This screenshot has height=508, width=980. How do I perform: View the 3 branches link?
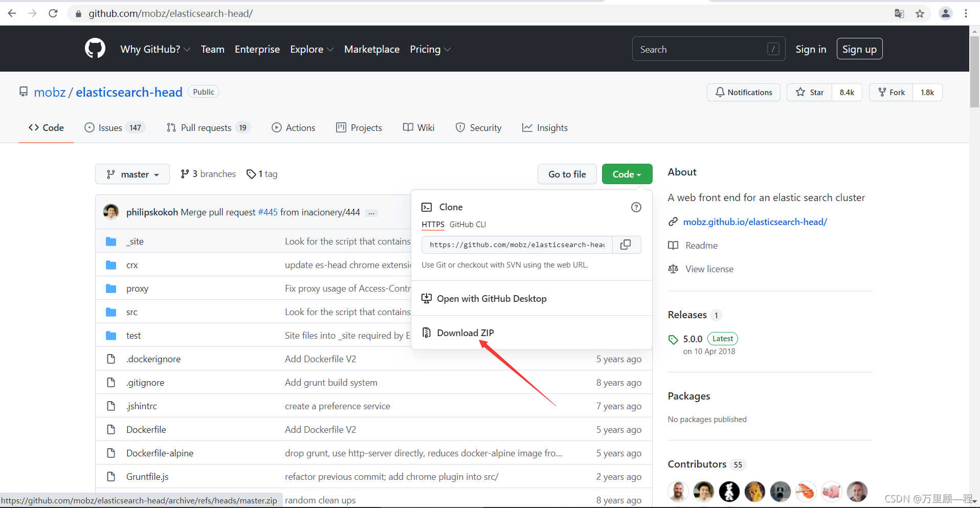208,174
